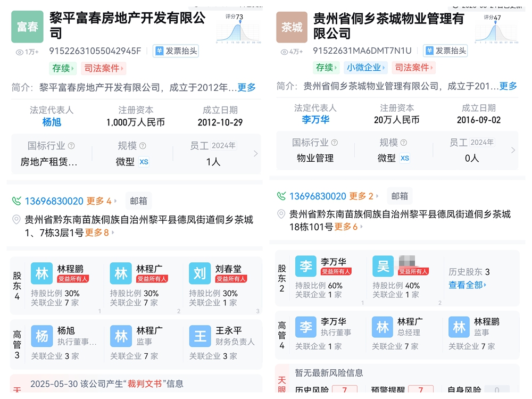Click the registration code 915226310550​42945F
532x399 pixels.
point(95,51)
